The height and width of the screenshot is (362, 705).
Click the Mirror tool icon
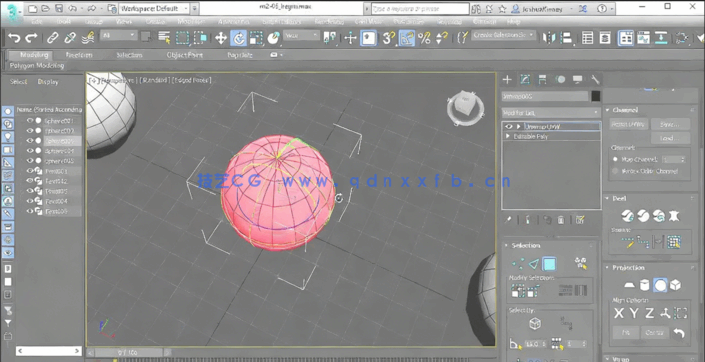click(x=549, y=38)
